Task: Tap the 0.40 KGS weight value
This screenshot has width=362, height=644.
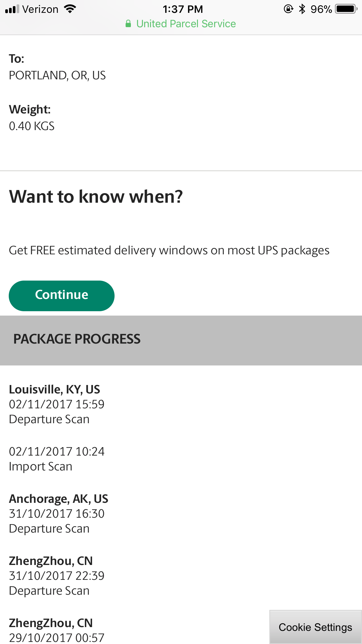Action: (32, 126)
